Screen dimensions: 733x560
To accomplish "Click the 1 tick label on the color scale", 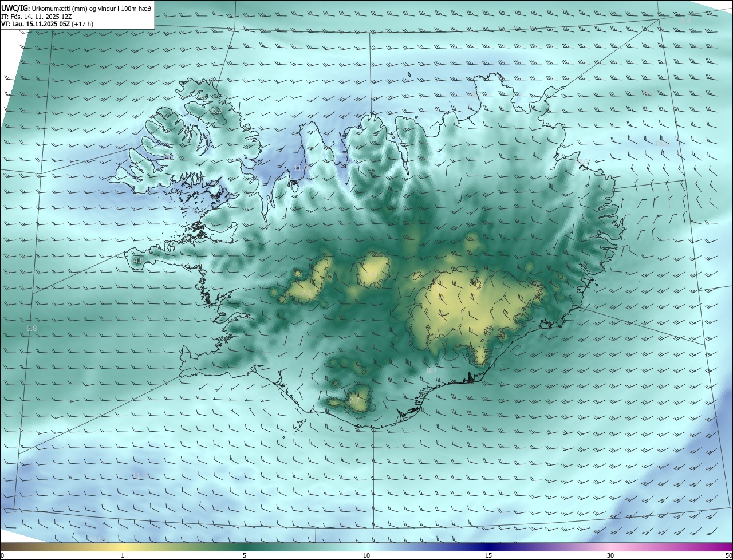I will pos(123,556).
